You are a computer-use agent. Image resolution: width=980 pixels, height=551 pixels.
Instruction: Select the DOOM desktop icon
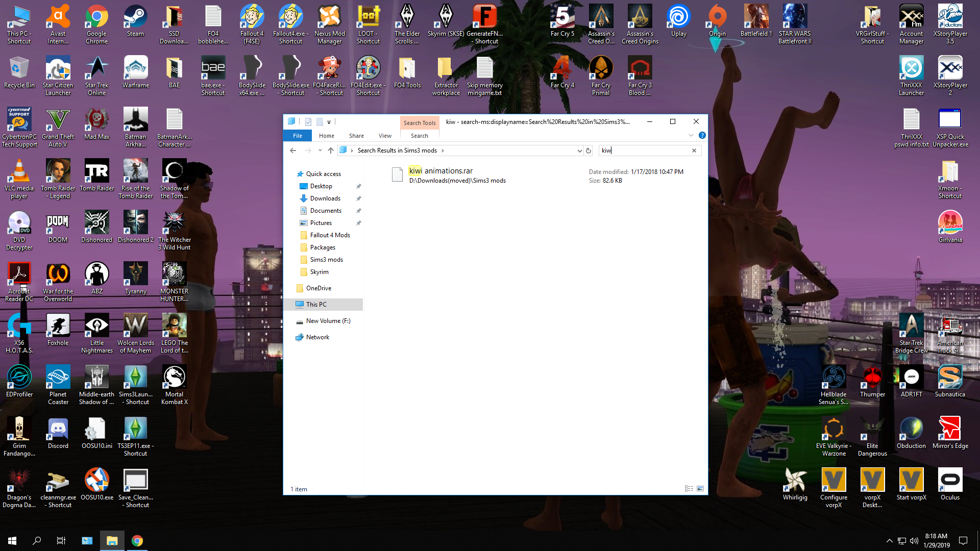[x=58, y=228]
